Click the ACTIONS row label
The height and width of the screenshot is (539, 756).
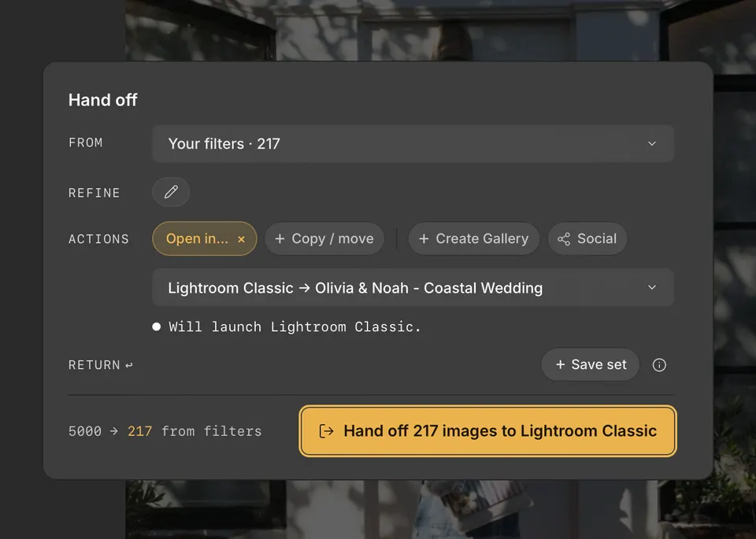point(99,239)
